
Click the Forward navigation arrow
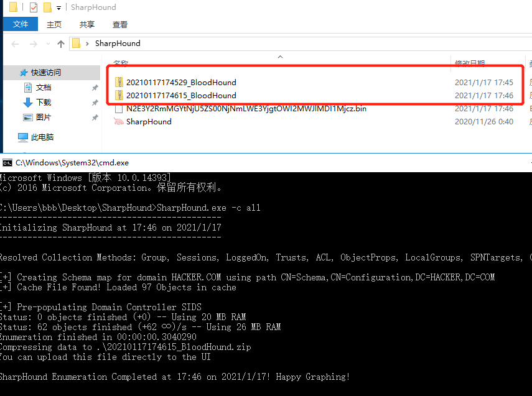click(x=33, y=44)
